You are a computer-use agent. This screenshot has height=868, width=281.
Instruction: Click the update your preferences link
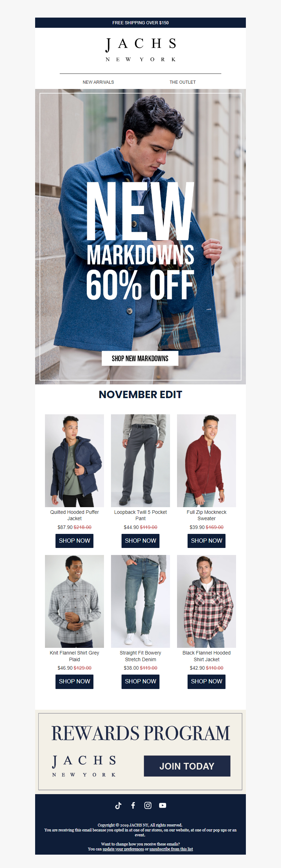(123, 849)
